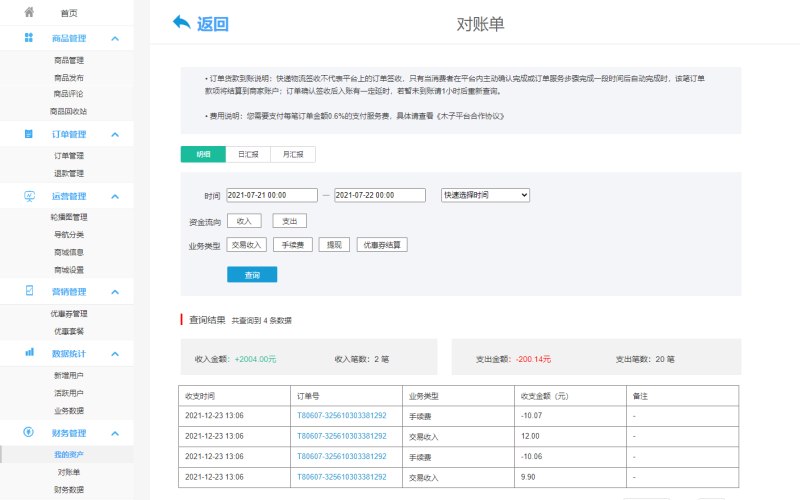Open 首页 in the sidebar
800x500 pixels.
tap(69, 13)
